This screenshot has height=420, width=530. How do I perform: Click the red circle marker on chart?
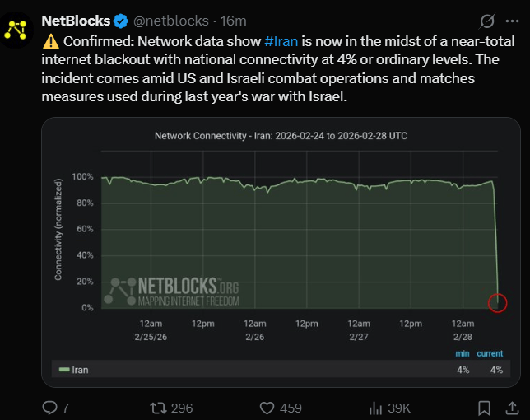click(x=497, y=302)
